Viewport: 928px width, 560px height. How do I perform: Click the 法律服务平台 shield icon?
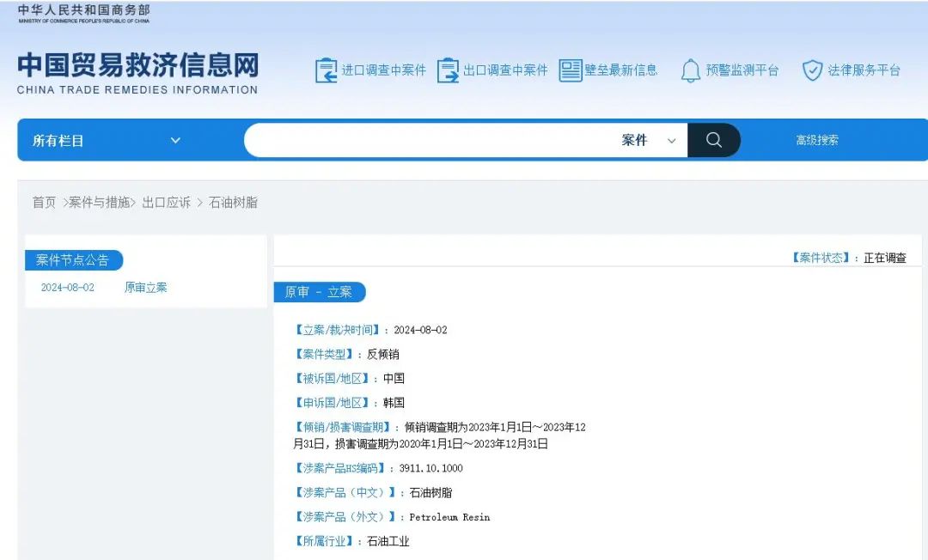click(x=812, y=70)
